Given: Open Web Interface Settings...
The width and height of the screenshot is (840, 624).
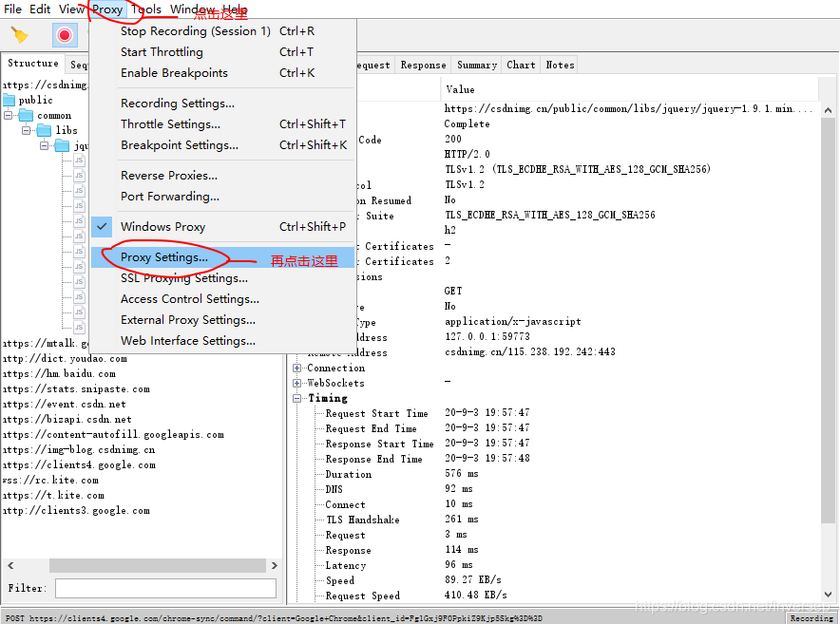Looking at the screenshot, I should 223,341.
